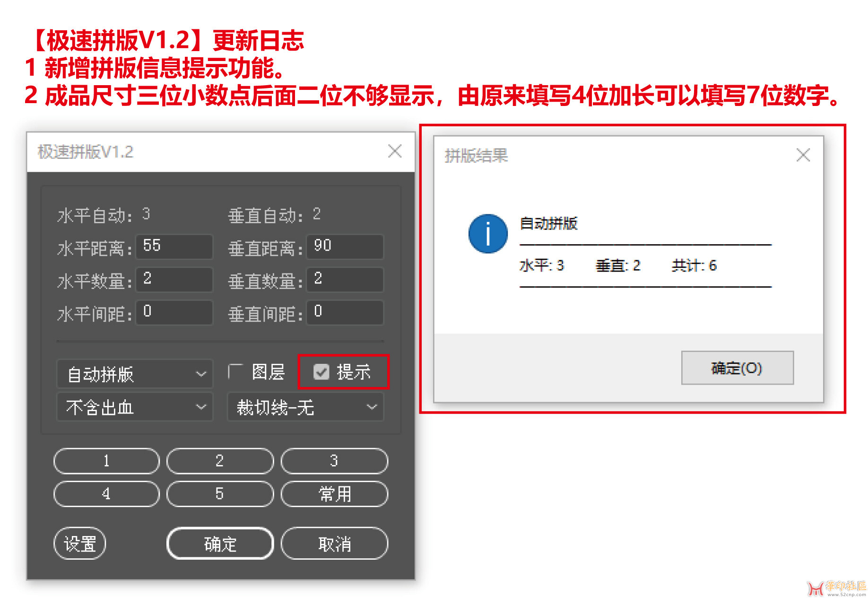Viewport: 868px width, 598px height.
Task: Click the blue info icon in 拼版结果 dialog
Action: click(x=488, y=234)
